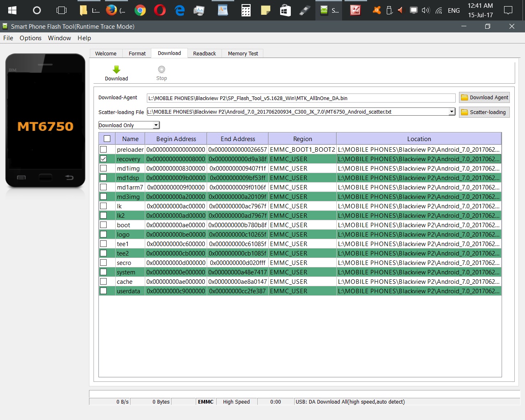This screenshot has height=420, width=525.
Task: Check the md1img partition checkbox
Action: pyautogui.click(x=103, y=168)
